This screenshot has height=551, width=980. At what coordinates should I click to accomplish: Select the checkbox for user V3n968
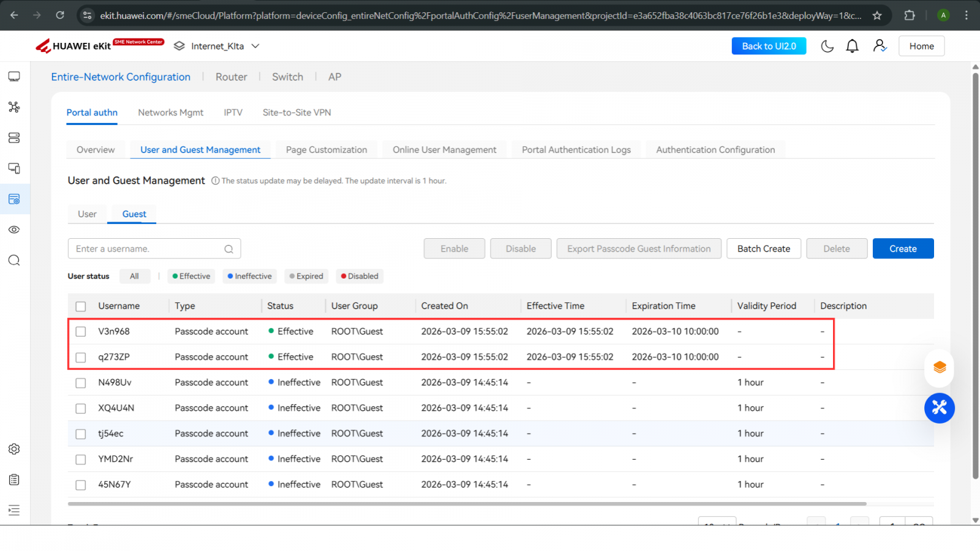pos(81,331)
